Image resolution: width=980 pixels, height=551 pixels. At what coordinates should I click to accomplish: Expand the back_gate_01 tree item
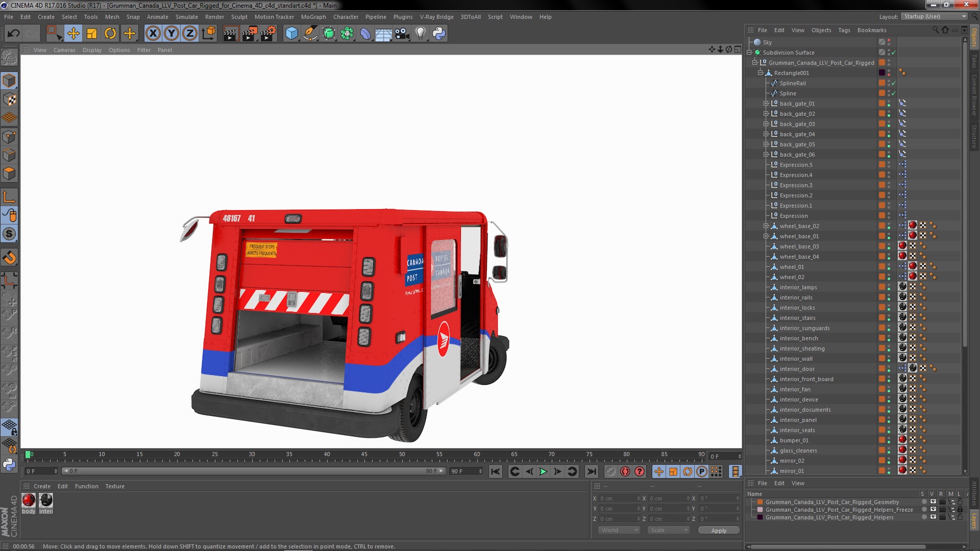click(766, 104)
